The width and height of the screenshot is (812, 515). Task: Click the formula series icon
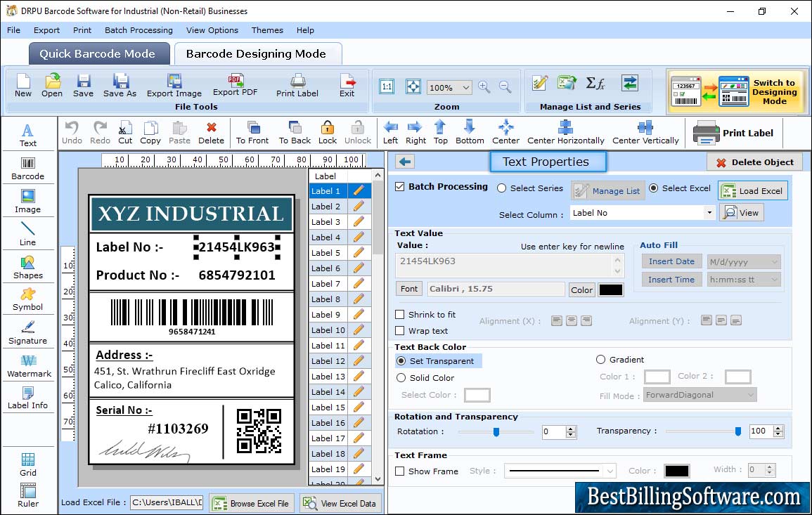point(595,83)
